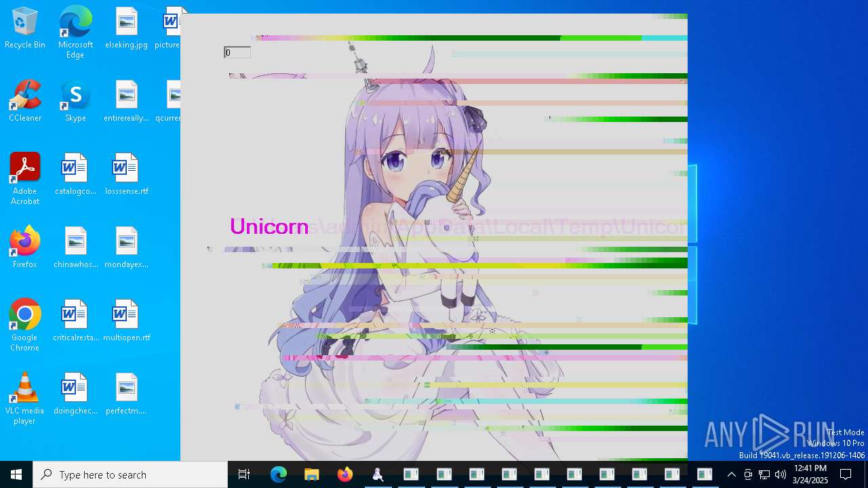Viewport: 868px width, 488px height.
Task: Open File Explorer from the taskbar
Action: click(x=311, y=474)
